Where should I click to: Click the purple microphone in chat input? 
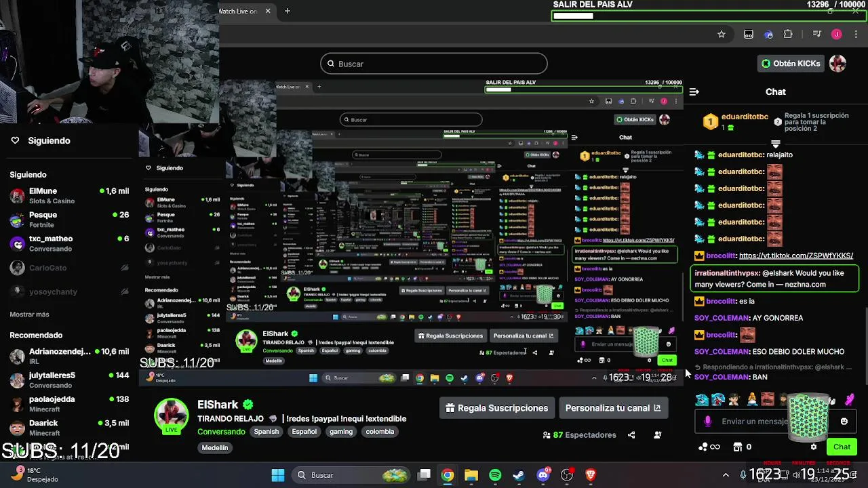(708, 422)
